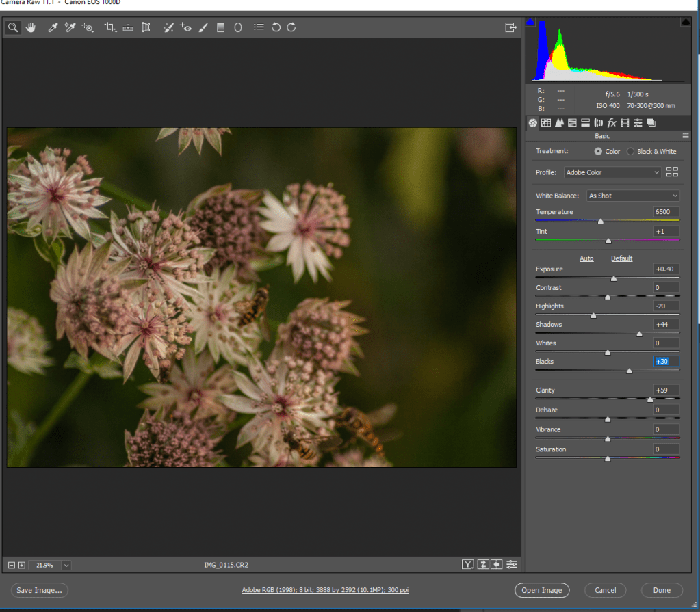Screen dimensions: 700x612
Task: Expand the Adobe Color profile dropdown
Action: click(612, 172)
